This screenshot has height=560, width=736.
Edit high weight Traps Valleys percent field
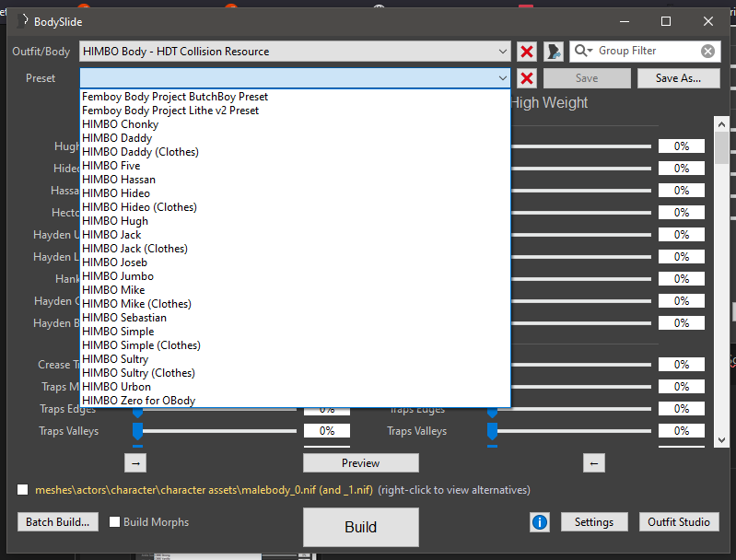tap(682, 431)
